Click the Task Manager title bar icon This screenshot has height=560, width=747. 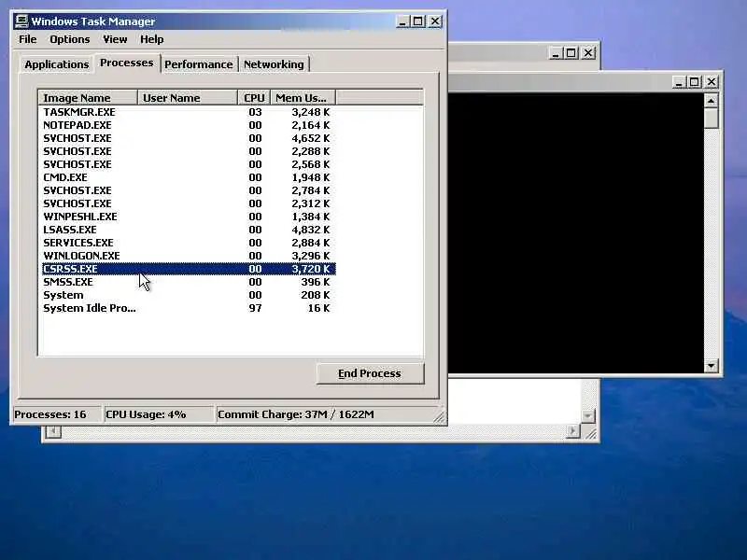(x=21, y=21)
